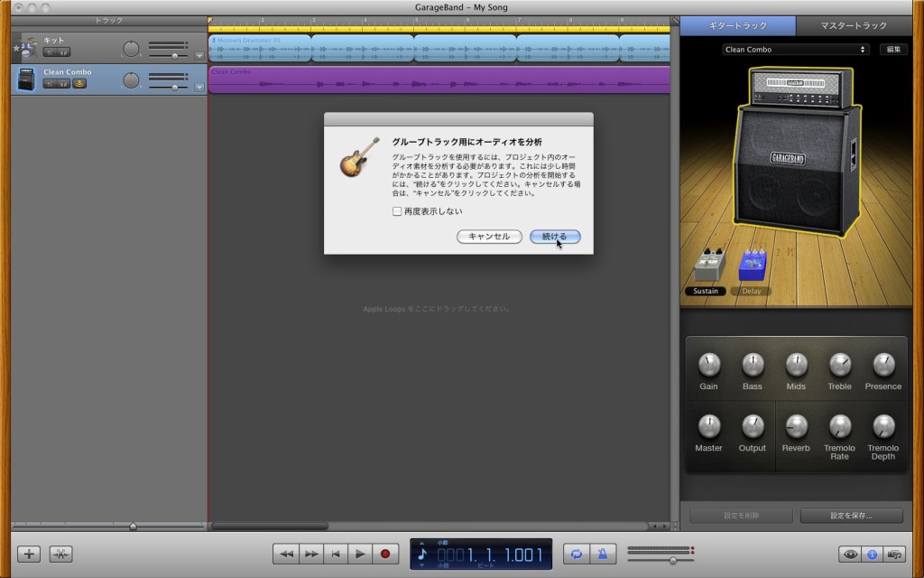Solo the Clean Combo track
The width and height of the screenshot is (924, 578).
point(64,84)
